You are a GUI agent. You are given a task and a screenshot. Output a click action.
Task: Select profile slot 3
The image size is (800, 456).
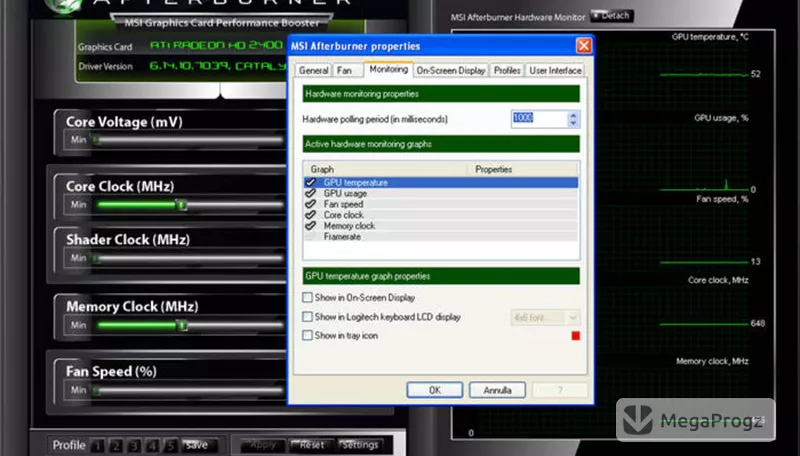(x=134, y=446)
